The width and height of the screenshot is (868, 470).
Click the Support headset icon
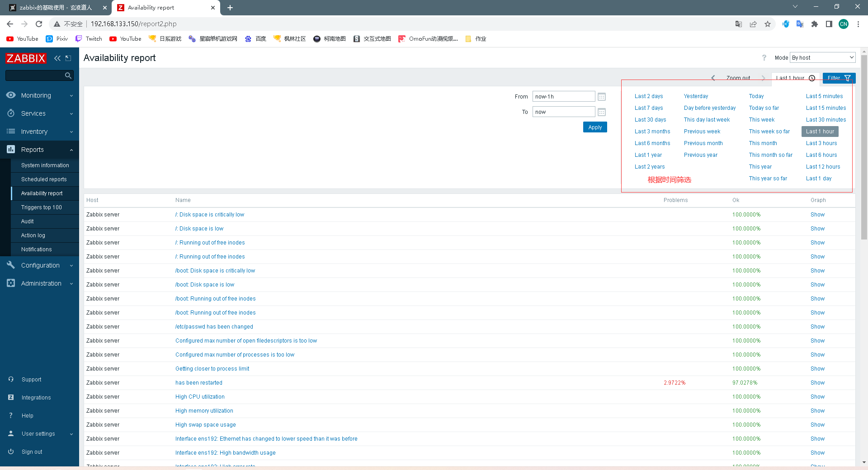click(x=11, y=379)
